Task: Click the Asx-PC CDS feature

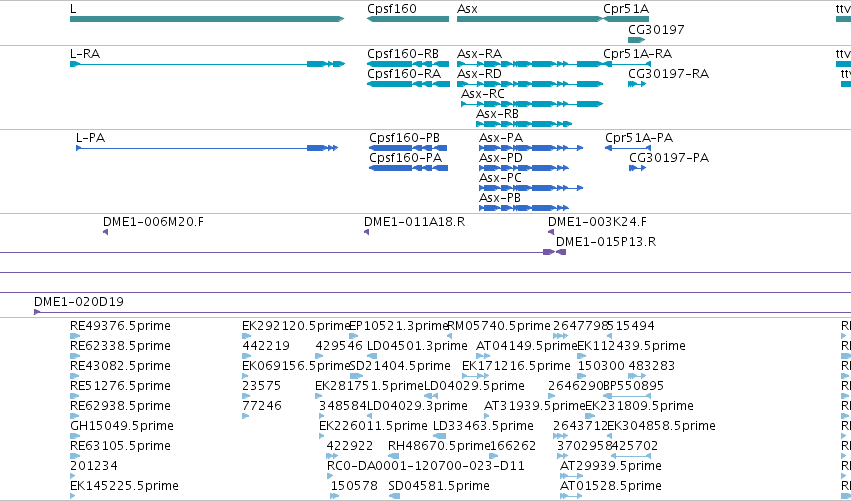Action: [531, 188]
